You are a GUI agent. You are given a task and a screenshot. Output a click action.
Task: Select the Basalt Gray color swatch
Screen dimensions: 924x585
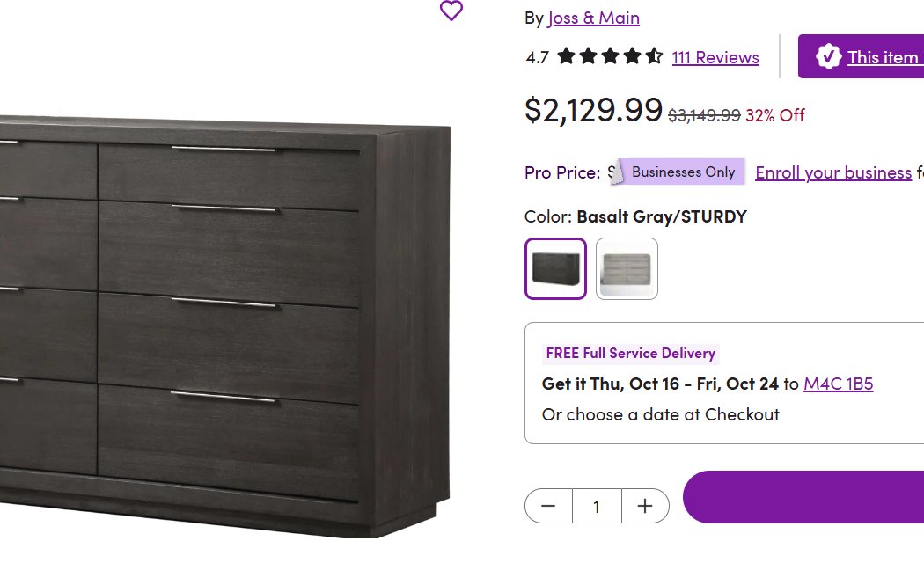click(555, 268)
